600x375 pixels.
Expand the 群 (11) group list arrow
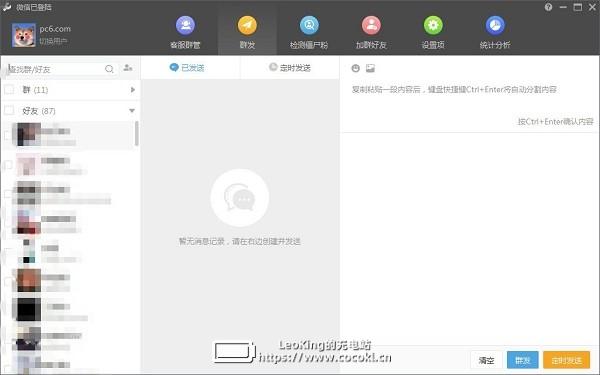(x=133, y=90)
